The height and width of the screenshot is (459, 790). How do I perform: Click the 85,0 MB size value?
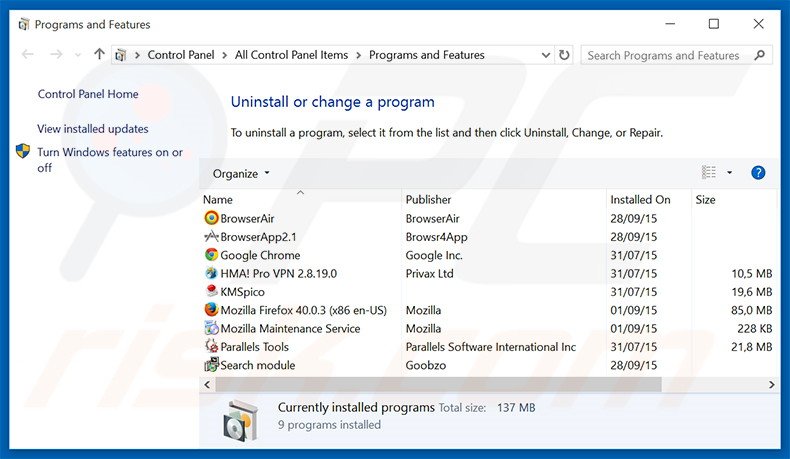click(752, 310)
